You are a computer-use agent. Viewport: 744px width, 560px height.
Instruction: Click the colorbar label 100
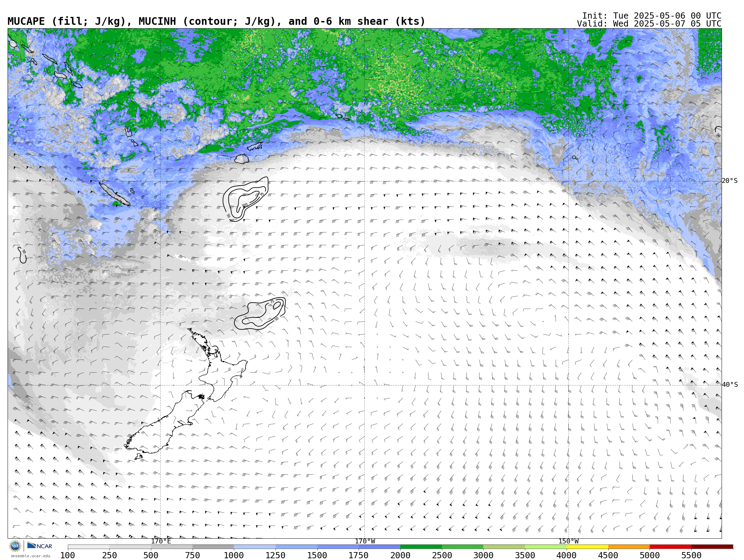(68, 556)
